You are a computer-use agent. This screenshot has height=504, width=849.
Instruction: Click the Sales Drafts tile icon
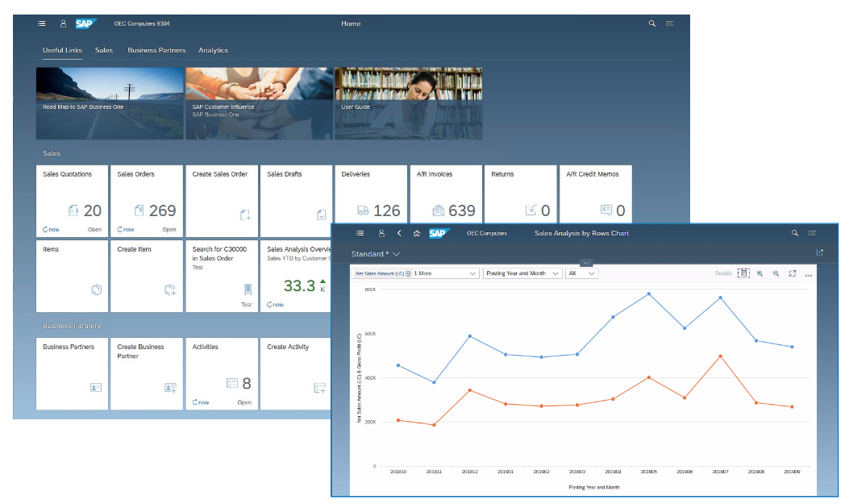[321, 215]
